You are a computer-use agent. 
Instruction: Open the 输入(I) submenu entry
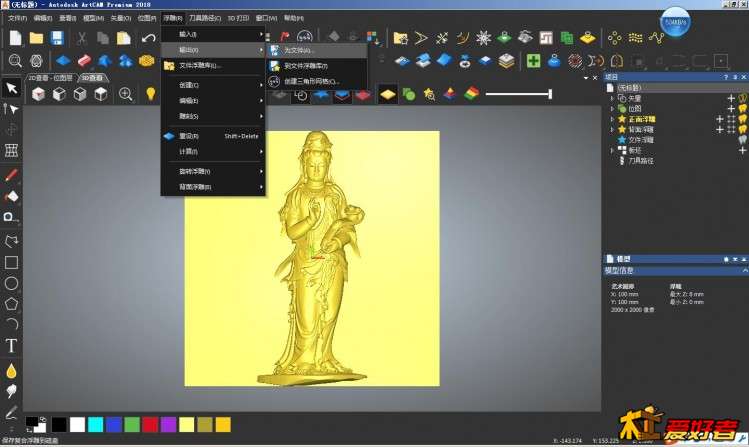click(213, 34)
